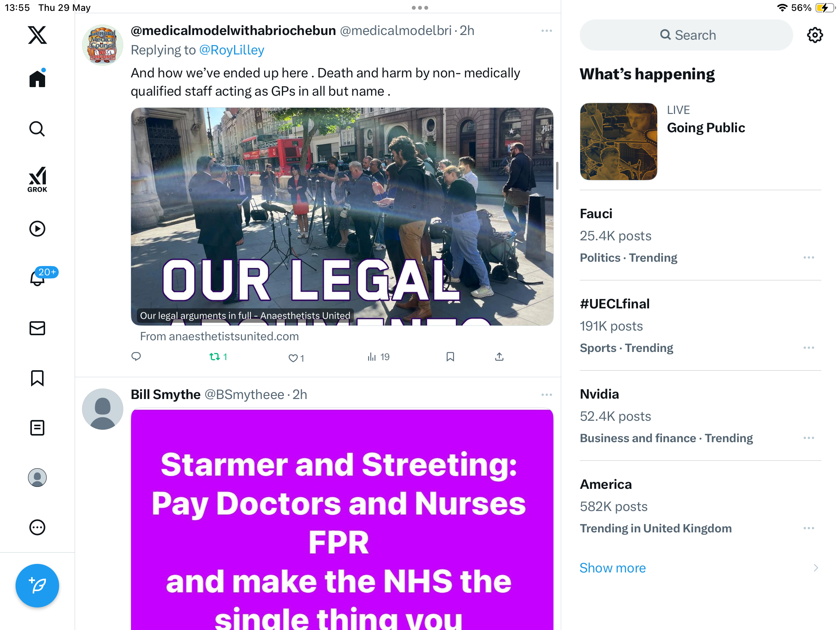Undo repost on medicalmodelbri's reply
This screenshot has width=840, height=630.
pos(218,357)
